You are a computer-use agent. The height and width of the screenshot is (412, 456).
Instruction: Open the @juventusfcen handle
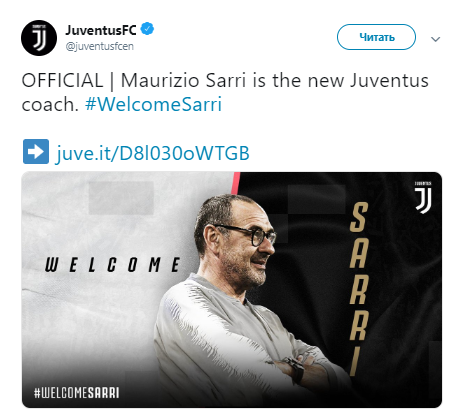[x=100, y=46]
